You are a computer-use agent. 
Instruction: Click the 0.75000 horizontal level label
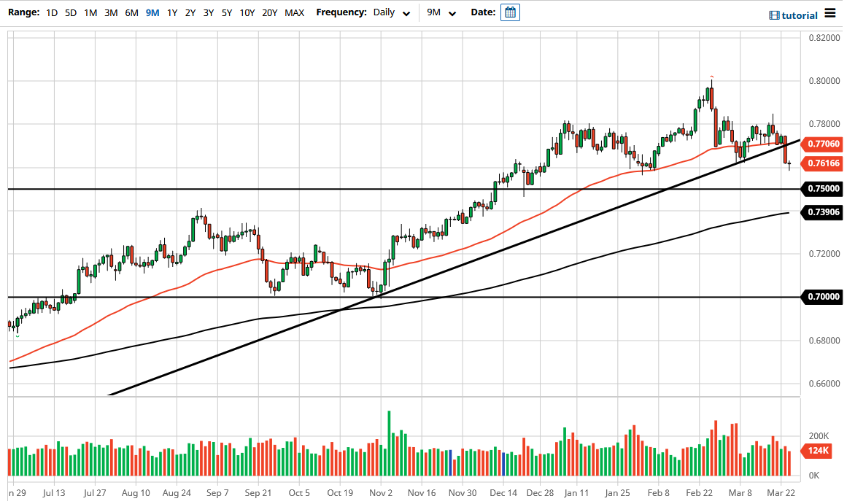pyautogui.click(x=821, y=188)
